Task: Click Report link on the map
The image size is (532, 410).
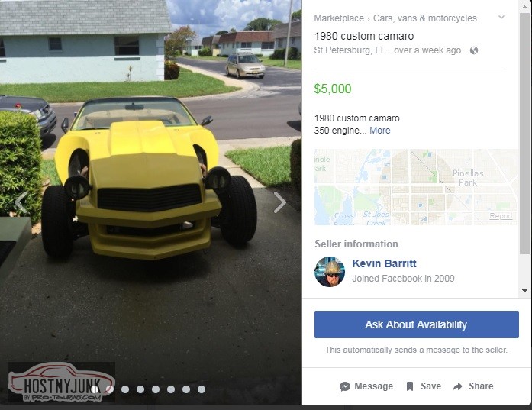Action: click(x=501, y=216)
